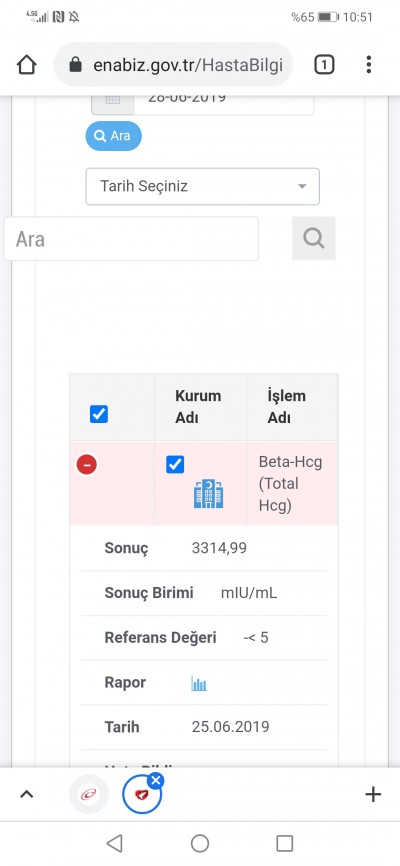Click the gray magnifier search button
The width and height of the screenshot is (400, 866).
tap(314, 239)
